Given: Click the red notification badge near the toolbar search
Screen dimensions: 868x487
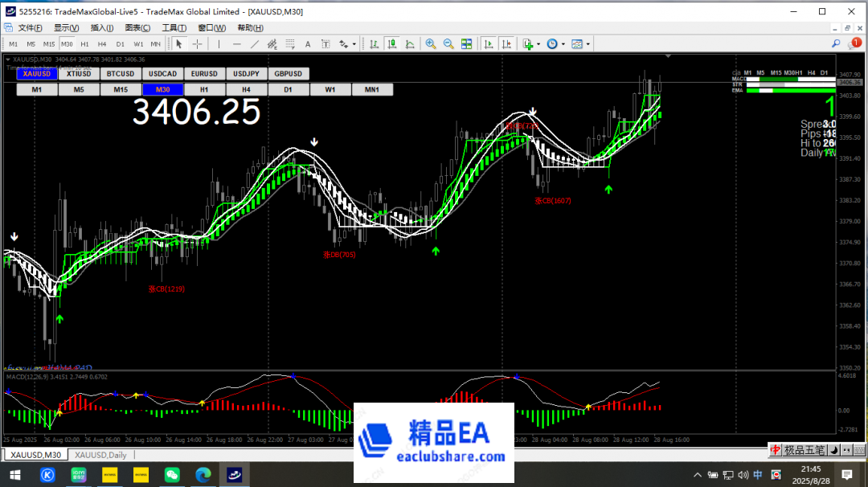Looking at the screenshot, I should click(856, 42).
